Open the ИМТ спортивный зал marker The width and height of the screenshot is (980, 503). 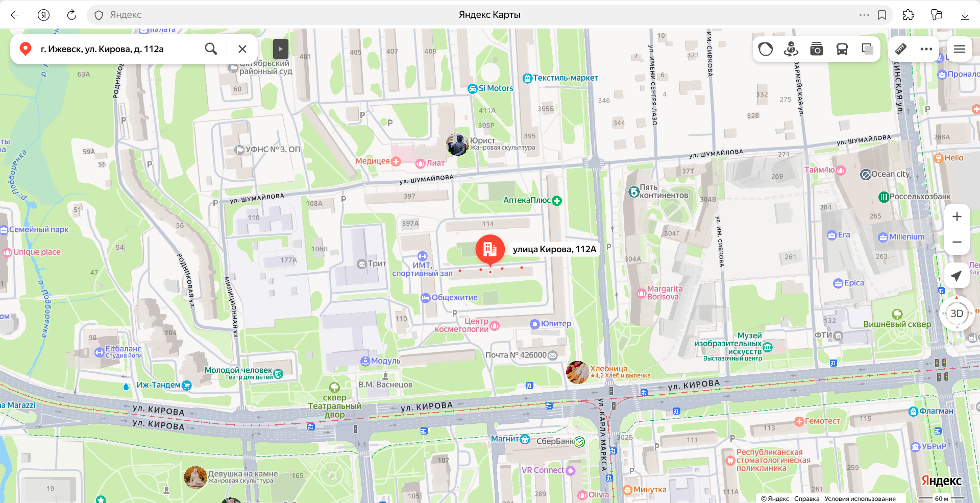pos(422,256)
